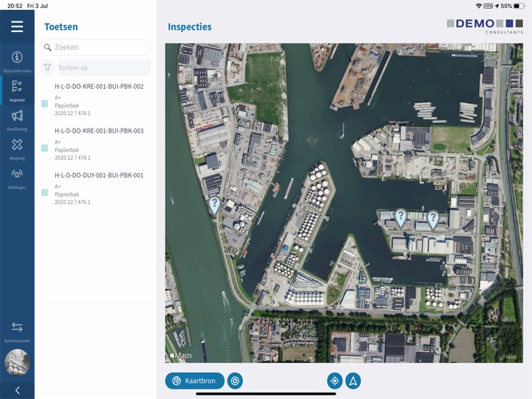Tap the battery indicator

coord(519,6)
